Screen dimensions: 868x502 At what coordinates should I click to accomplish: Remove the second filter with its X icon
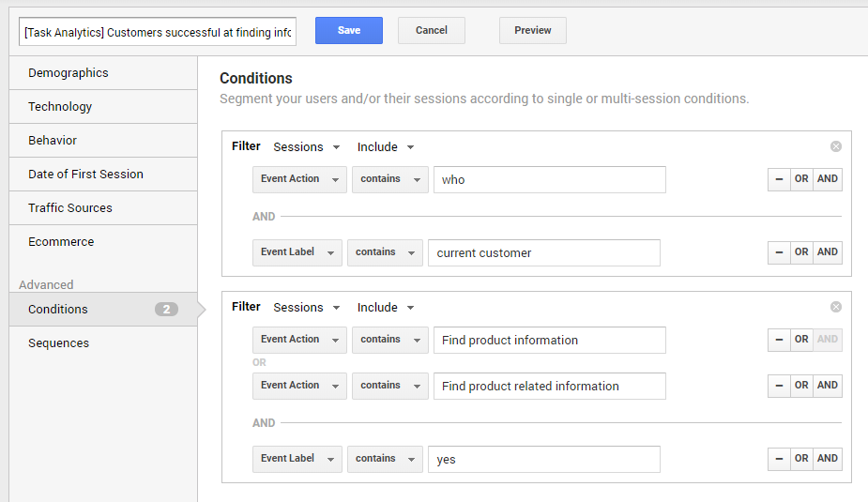(836, 307)
